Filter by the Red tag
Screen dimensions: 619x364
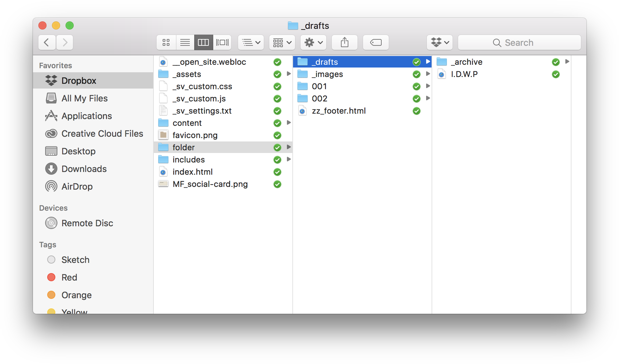(93, 277)
